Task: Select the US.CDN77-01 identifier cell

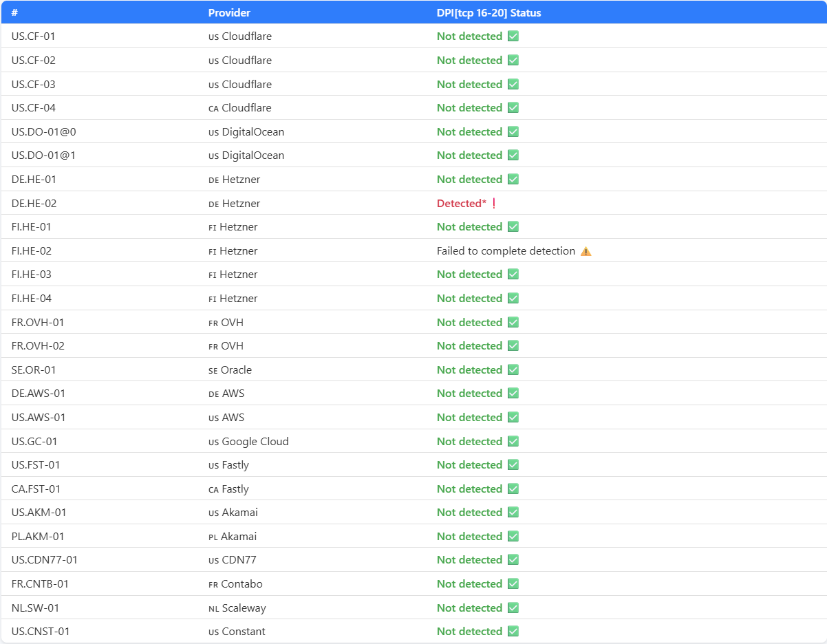Action: click(x=45, y=560)
